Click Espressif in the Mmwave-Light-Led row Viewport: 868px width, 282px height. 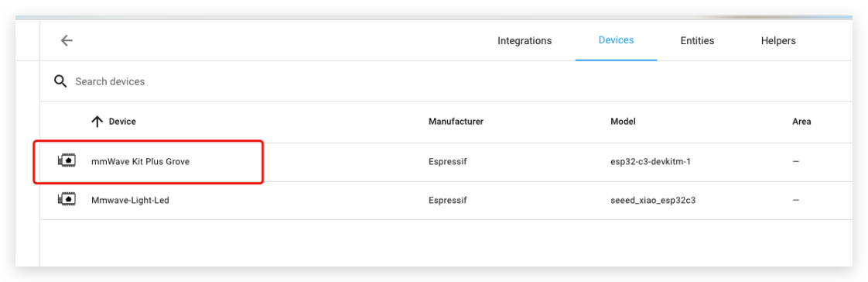(x=447, y=200)
